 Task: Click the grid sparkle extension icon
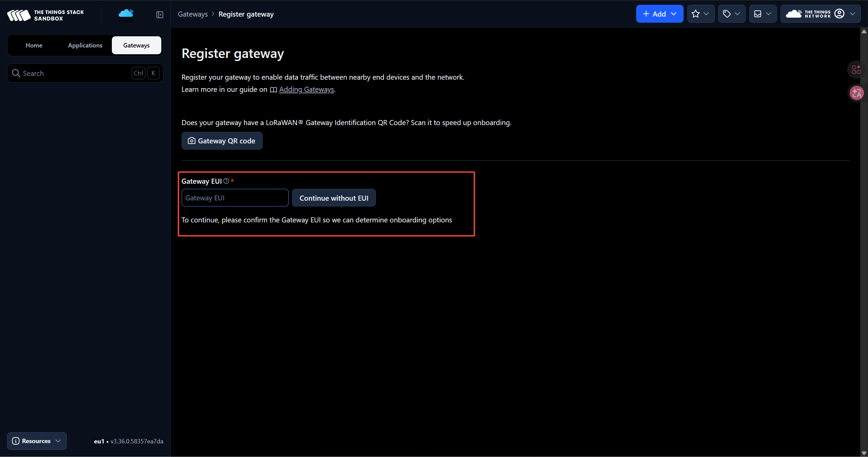856,69
